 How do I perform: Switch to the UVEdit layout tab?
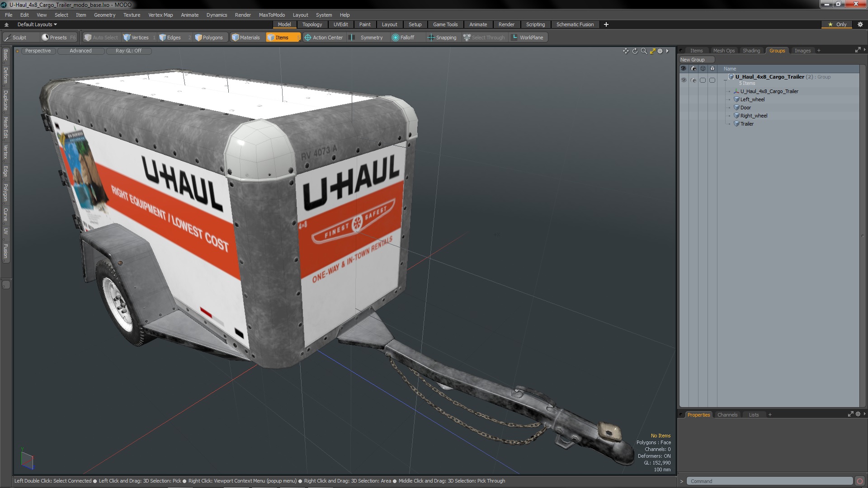(340, 24)
